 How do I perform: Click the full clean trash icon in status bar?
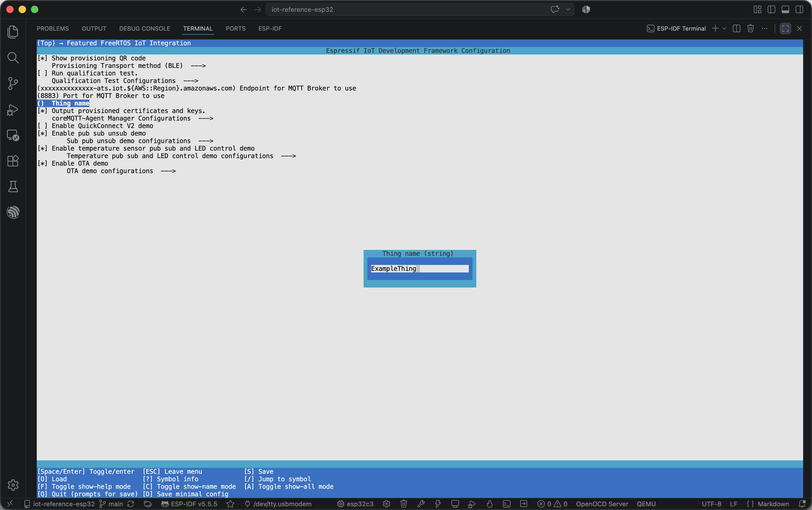[x=404, y=504]
